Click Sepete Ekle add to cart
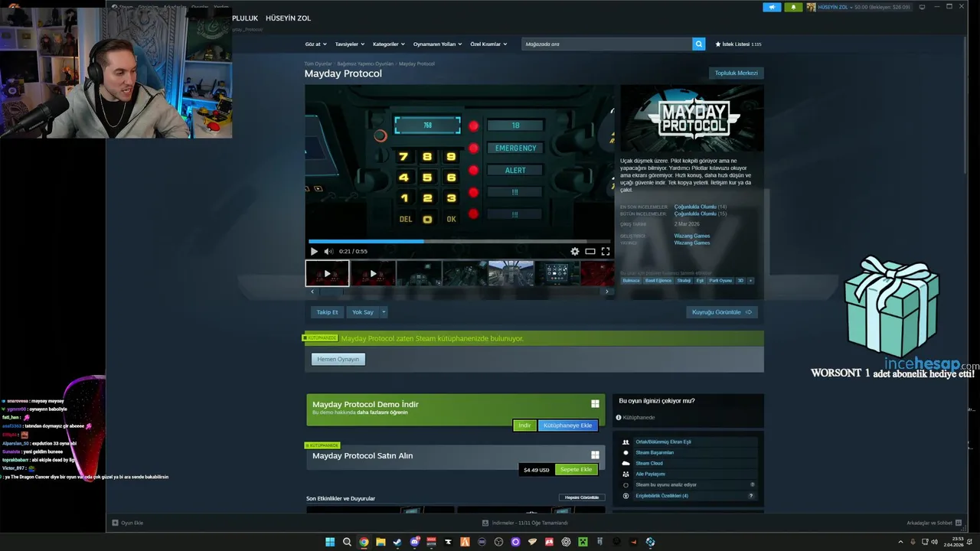 [576, 469]
